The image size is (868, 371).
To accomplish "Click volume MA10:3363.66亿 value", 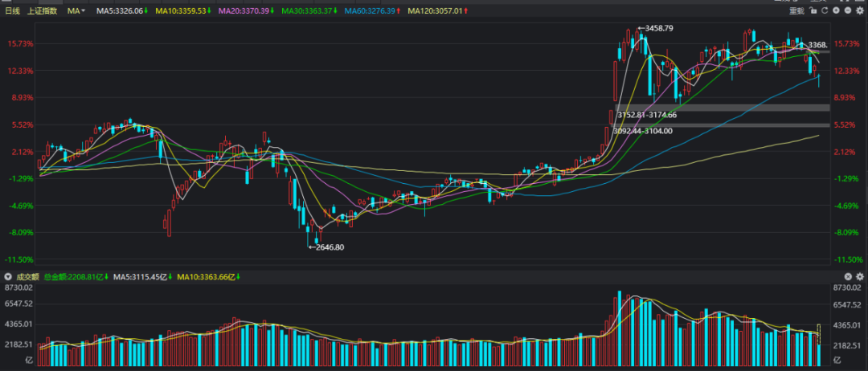I will pyautogui.click(x=208, y=276).
